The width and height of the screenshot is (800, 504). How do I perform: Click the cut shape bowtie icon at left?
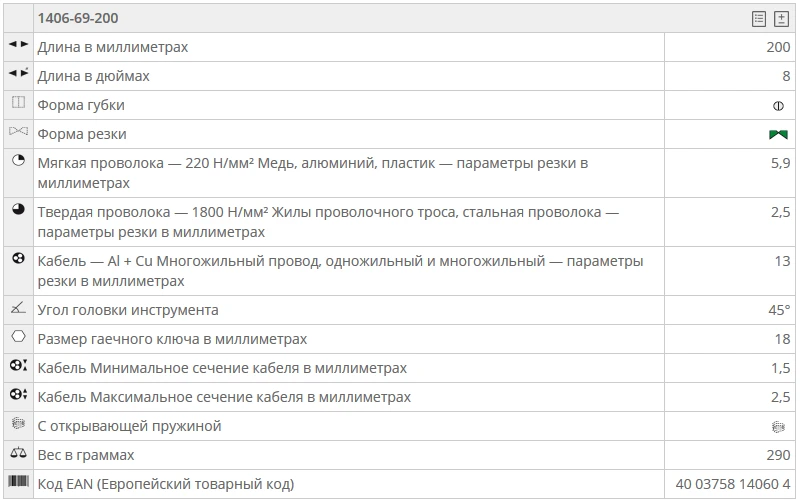[18, 132]
